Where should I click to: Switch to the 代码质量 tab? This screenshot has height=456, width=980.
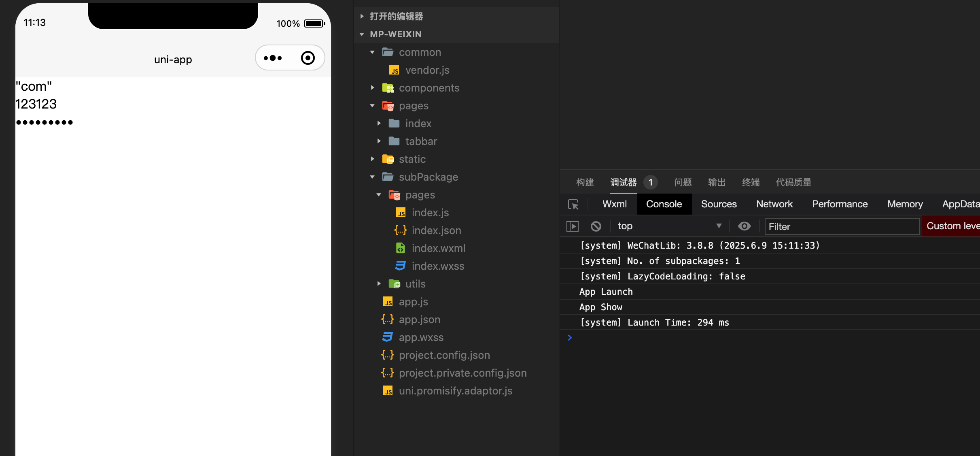click(794, 182)
